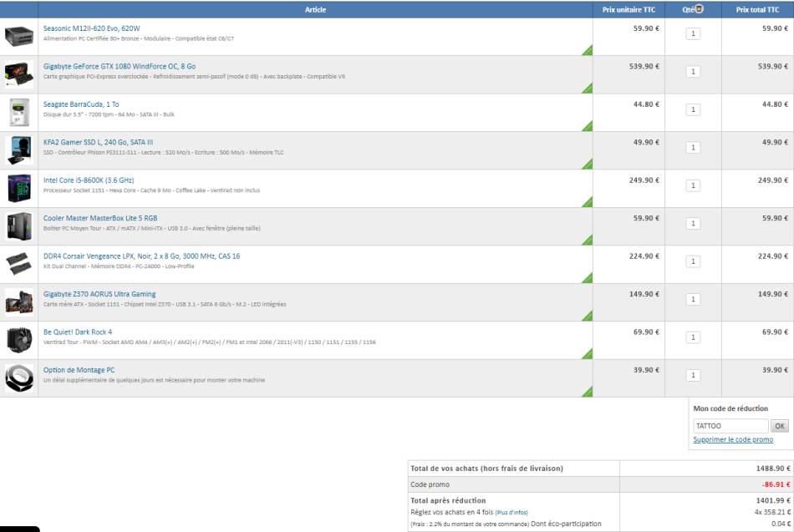The width and height of the screenshot is (794, 532).
Task: Select the 1401.99 € total after reduction
Action: coord(773,500)
